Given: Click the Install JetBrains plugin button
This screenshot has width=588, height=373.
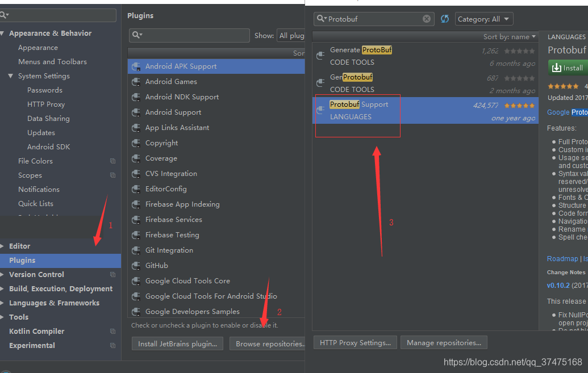Looking at the screenshot, I should pos(177,343).
